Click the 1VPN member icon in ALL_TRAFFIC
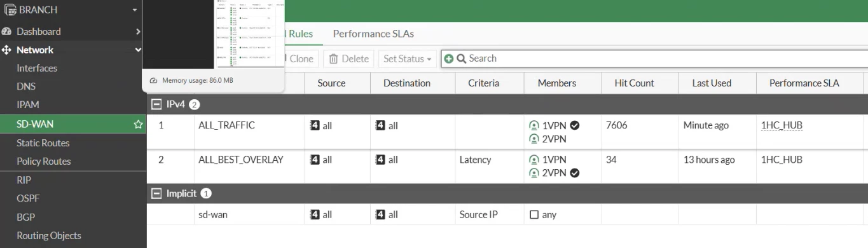868x248 pixels. [x=534, y=126]
